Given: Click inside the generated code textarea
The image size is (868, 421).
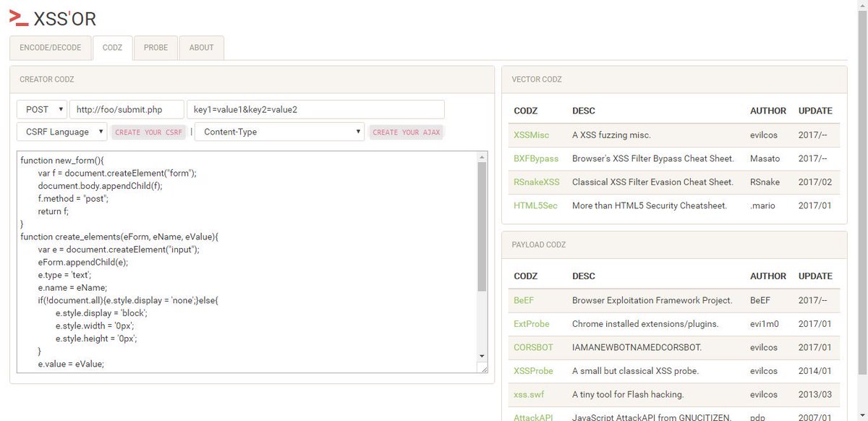Looking at the screenshot, I should [246, 262].
